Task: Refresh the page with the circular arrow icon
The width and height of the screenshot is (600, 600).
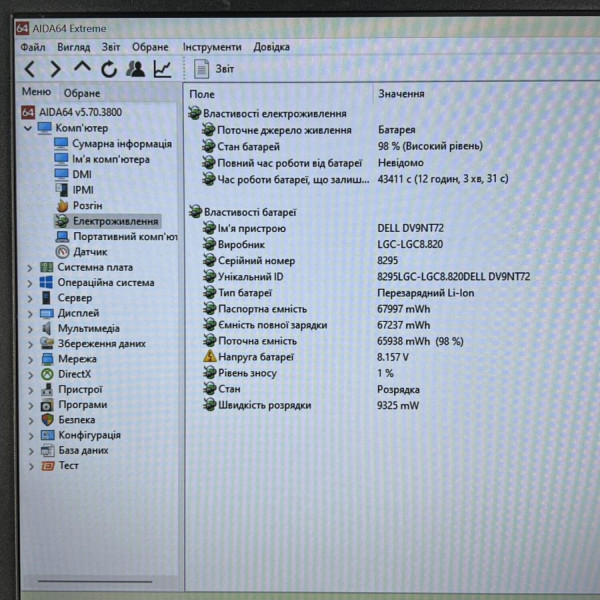Action: tap(109, 69)
